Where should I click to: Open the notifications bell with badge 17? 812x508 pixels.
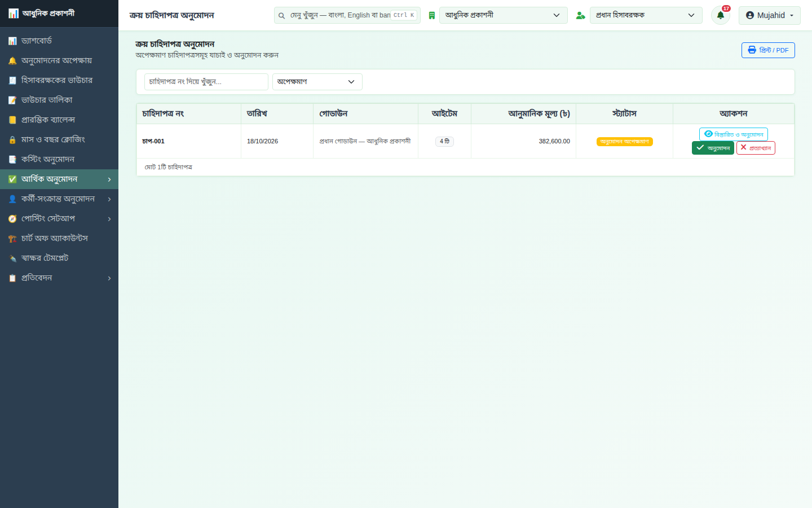(721, 15)
